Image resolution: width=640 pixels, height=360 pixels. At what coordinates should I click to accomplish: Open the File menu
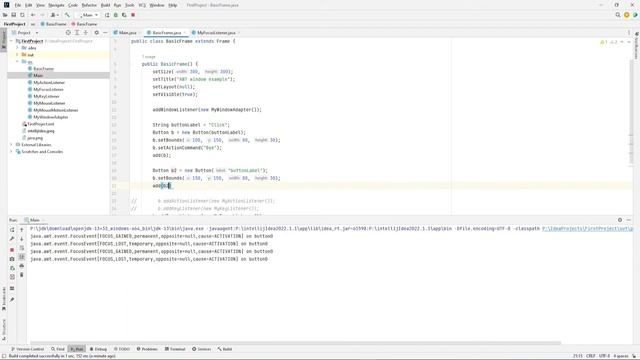[18, 5]
